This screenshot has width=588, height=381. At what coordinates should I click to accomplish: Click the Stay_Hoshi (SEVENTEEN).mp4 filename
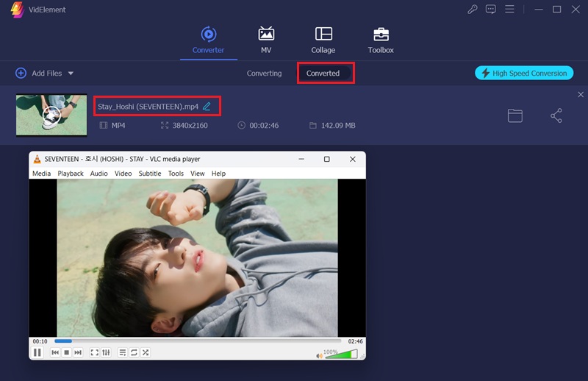pyautogui.click(x=148, y=107)
